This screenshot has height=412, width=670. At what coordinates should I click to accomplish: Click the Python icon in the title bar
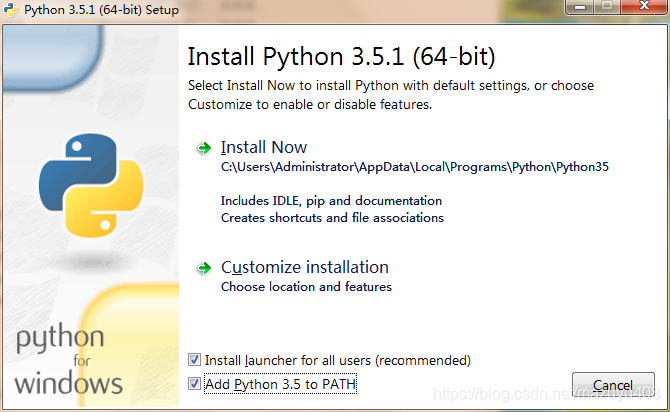tap(11, 9)
